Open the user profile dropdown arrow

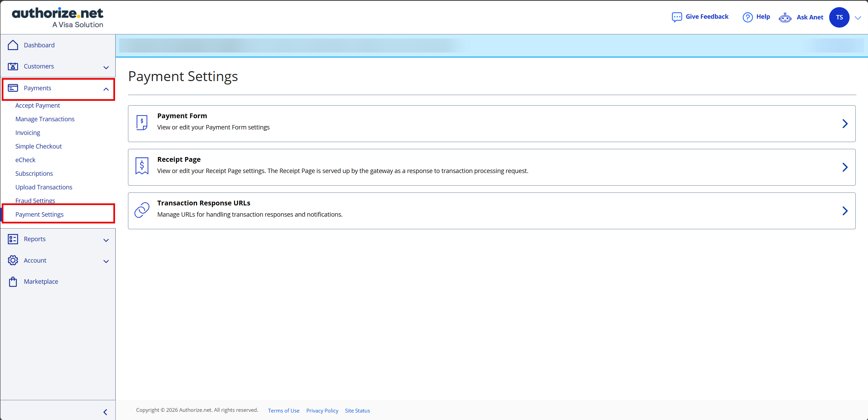tap(858, 18)
